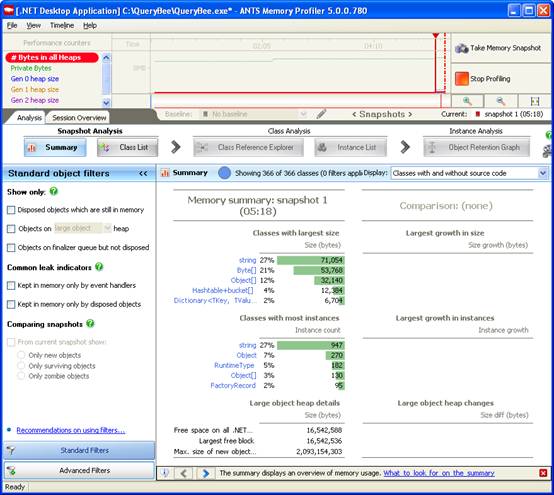Screen dimensions: 554x495
Task: Switch to Session Overview tab
Action: click(x=79, y=118)
